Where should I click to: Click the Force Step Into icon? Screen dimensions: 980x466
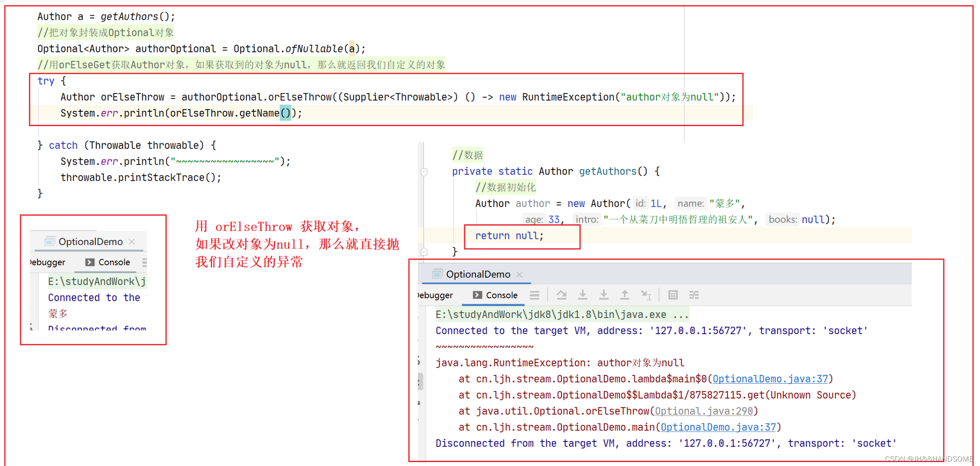604,295
